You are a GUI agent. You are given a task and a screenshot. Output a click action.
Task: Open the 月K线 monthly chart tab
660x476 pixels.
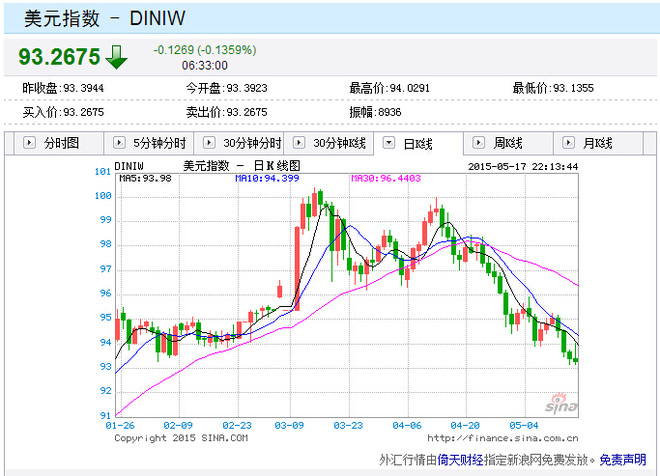click(x=598, y=143)
